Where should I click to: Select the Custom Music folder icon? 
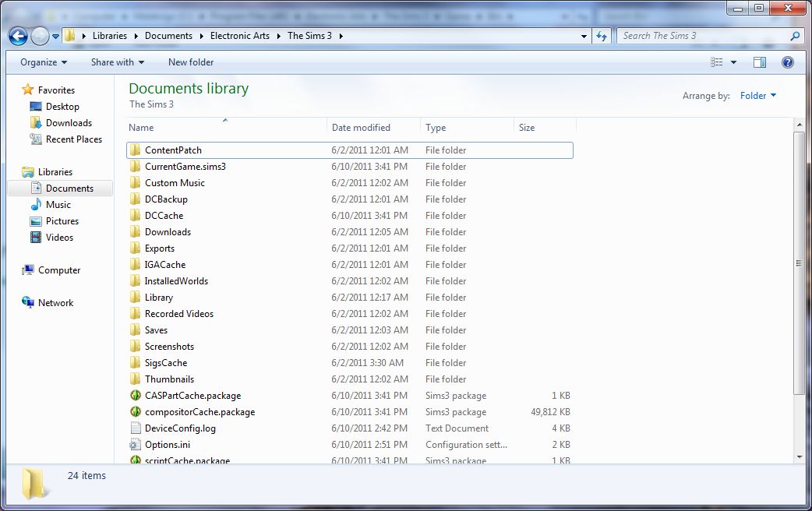(x=135, y=183)
